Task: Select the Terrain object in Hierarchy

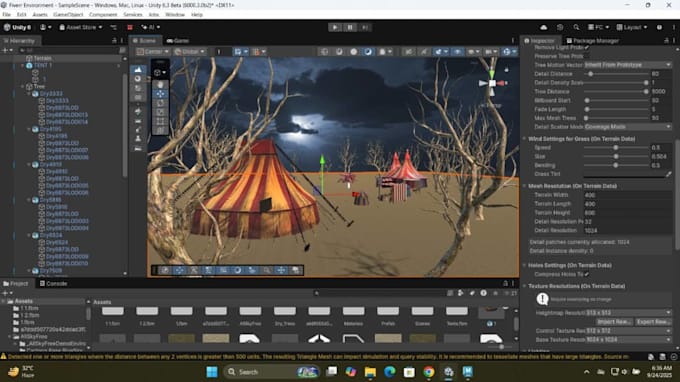Action: point(42,58)
